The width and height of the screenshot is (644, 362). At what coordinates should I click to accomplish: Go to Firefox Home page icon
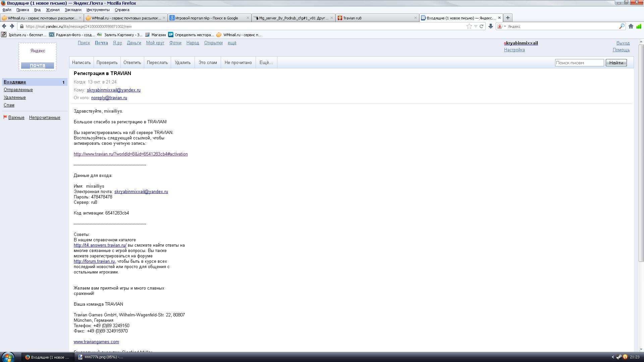point(631,26)
